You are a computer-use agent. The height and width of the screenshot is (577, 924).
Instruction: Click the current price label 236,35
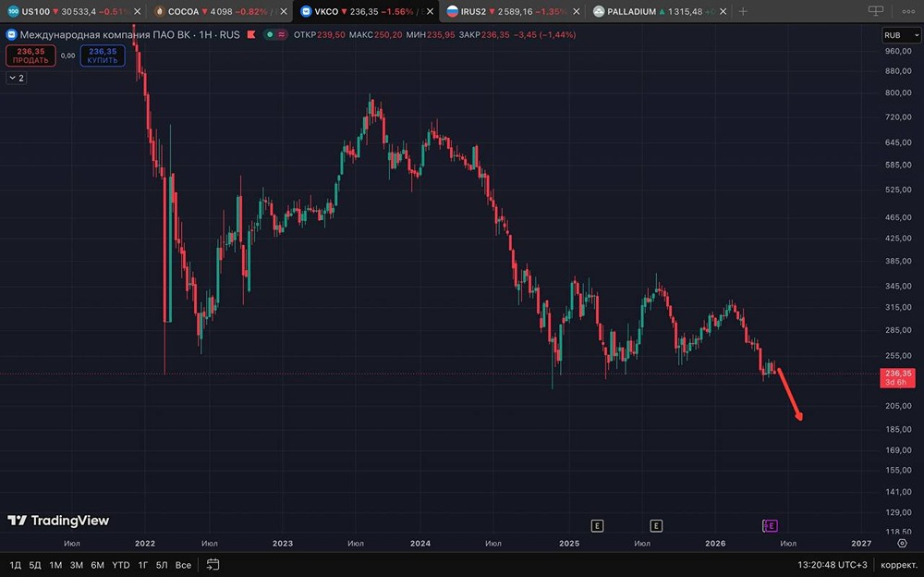click(897, 377)
